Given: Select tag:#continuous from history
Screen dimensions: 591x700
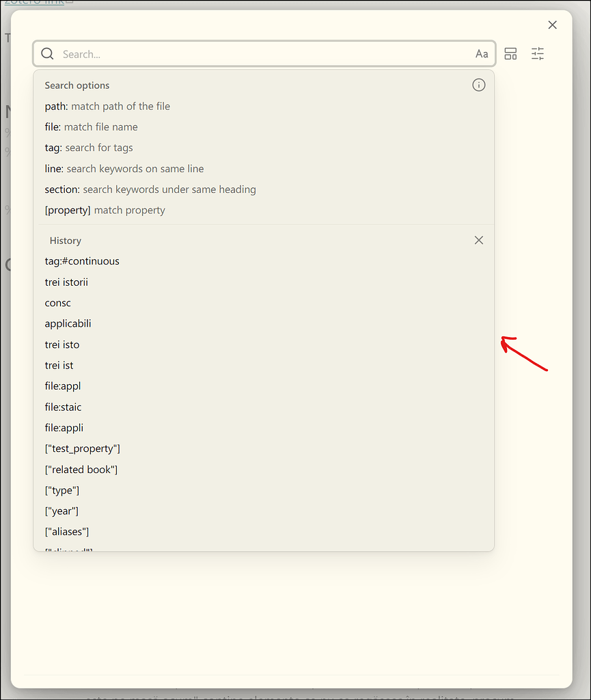Looking at the screenshot, I should tap(82, 260).
